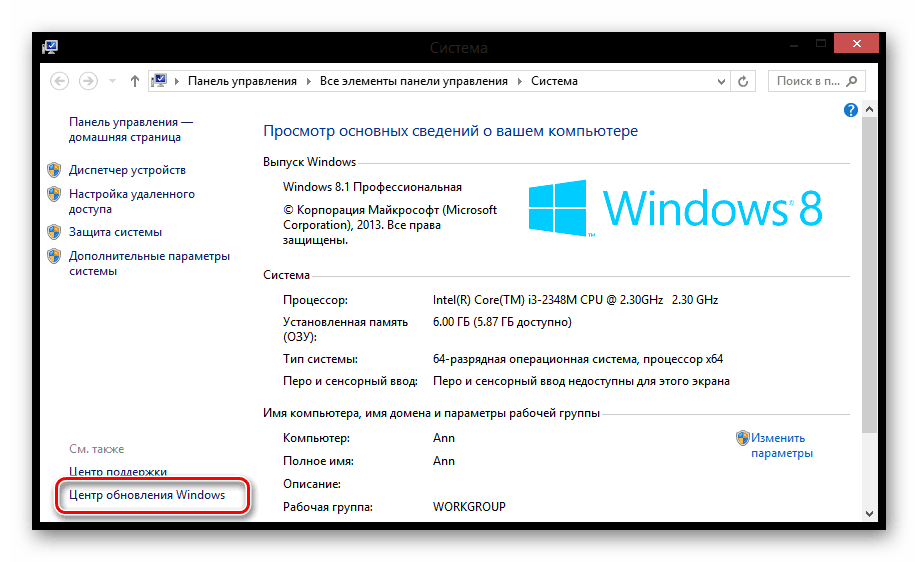Click shield icon beside Диспетчер устройств
The image size is (918, 562).
point(54,170)
